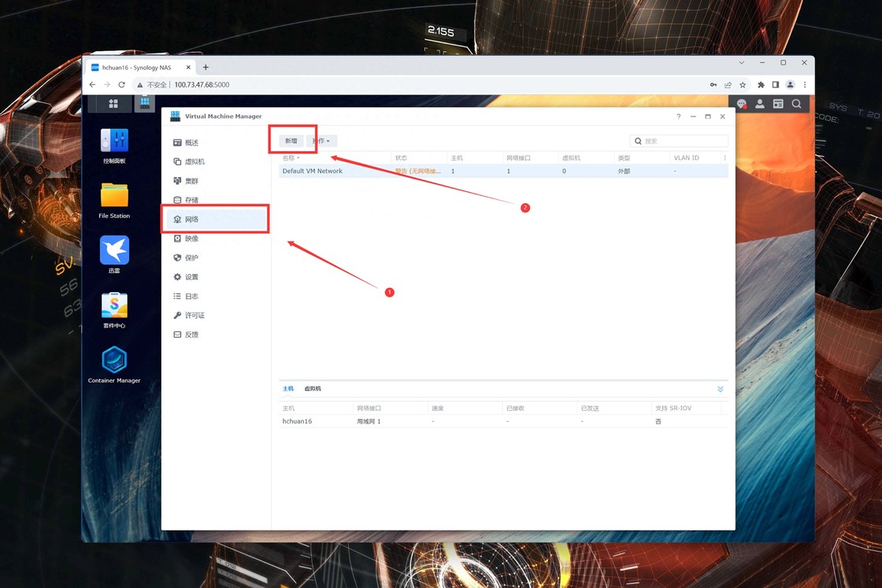Open the DSM widgets panel icon
This screenshot has height=588, width=882.
[777, 104]
